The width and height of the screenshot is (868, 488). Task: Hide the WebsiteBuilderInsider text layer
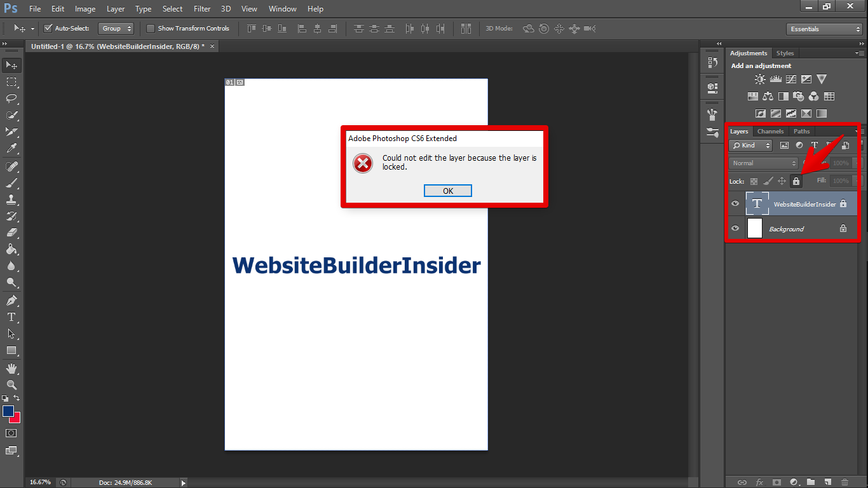click(735, 204)
